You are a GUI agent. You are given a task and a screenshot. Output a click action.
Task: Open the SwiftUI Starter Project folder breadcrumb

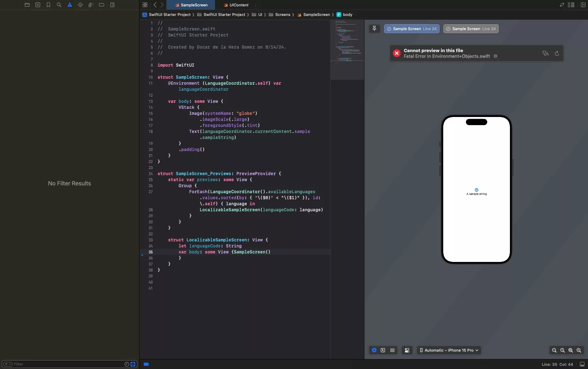tap(221, 15)
